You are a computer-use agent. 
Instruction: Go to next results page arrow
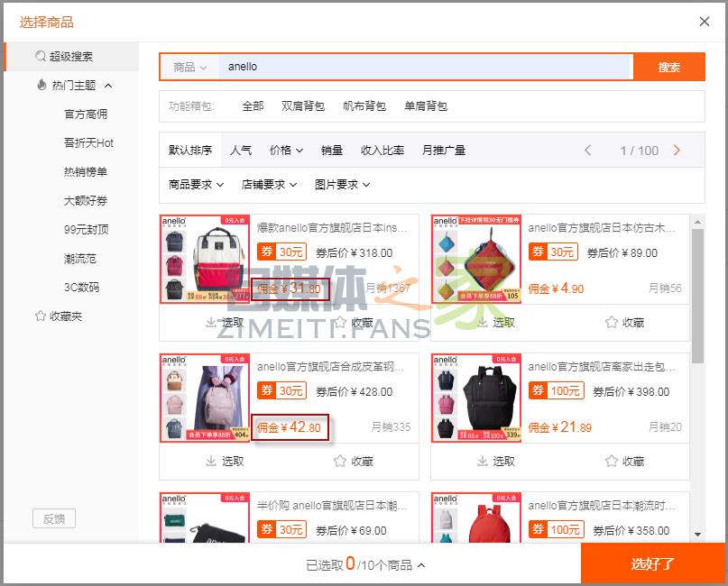677,151
